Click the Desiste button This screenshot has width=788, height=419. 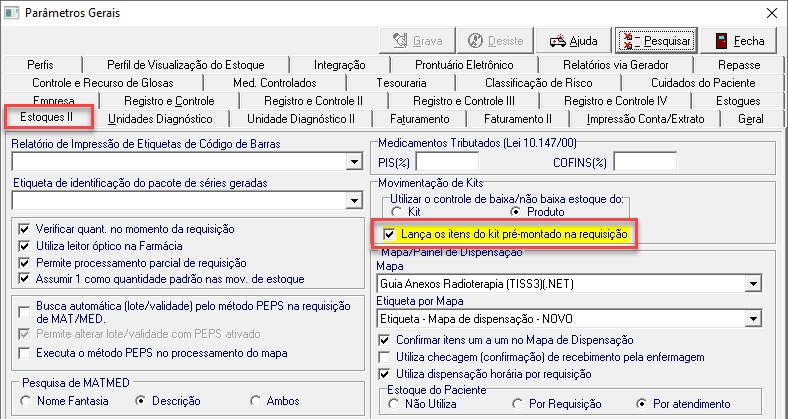point(496,41)
